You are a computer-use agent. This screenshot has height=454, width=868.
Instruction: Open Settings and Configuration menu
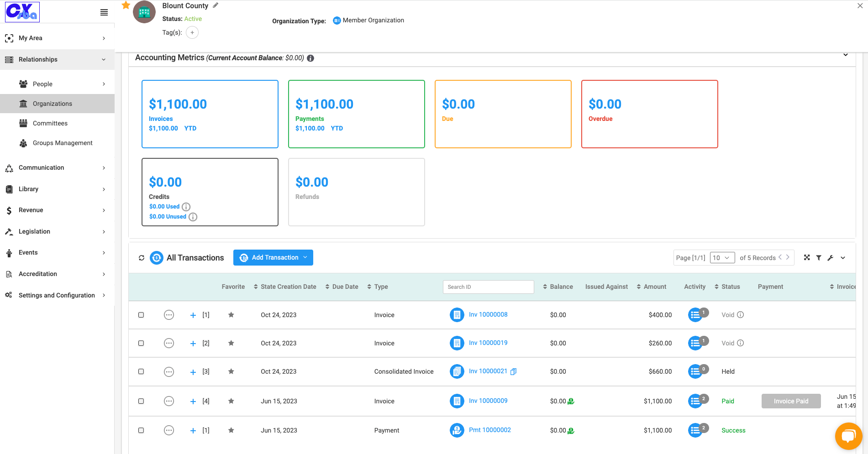pyautogui.click(x=57, y=295)
